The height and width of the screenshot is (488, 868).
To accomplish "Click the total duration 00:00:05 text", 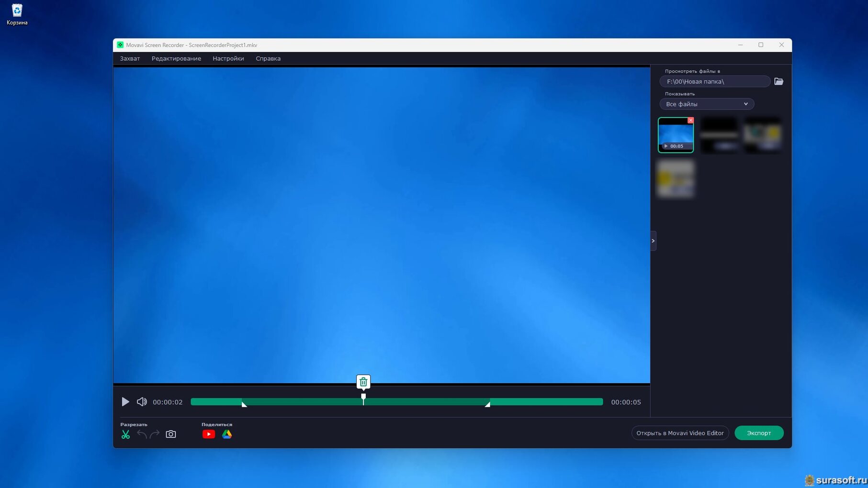I will tap(626, 402).
